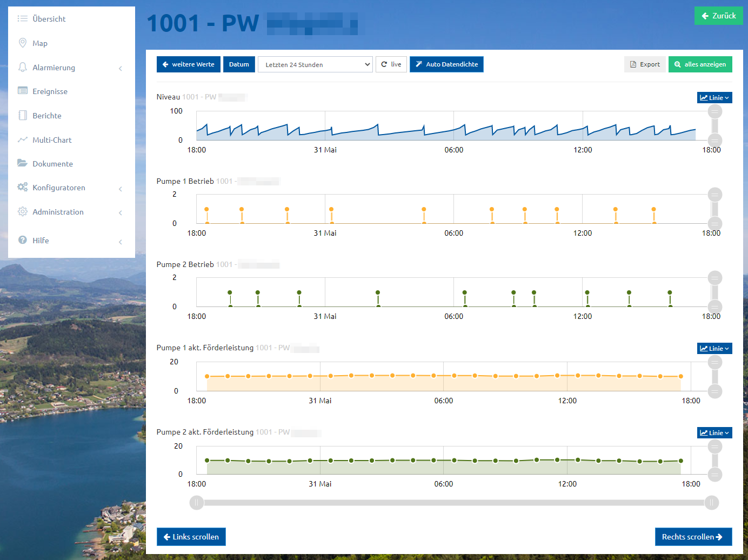Open the Letzten 24 Stunden dropdown

click(315, 64)
